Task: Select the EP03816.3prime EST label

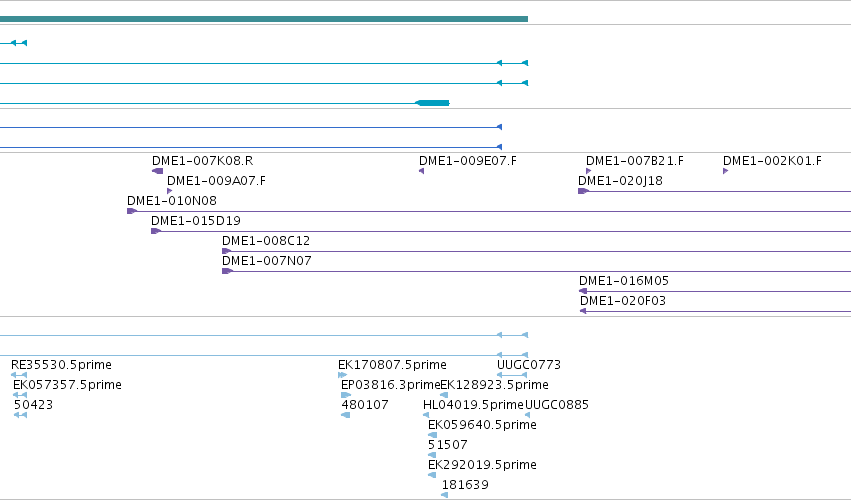Action: 390,385
